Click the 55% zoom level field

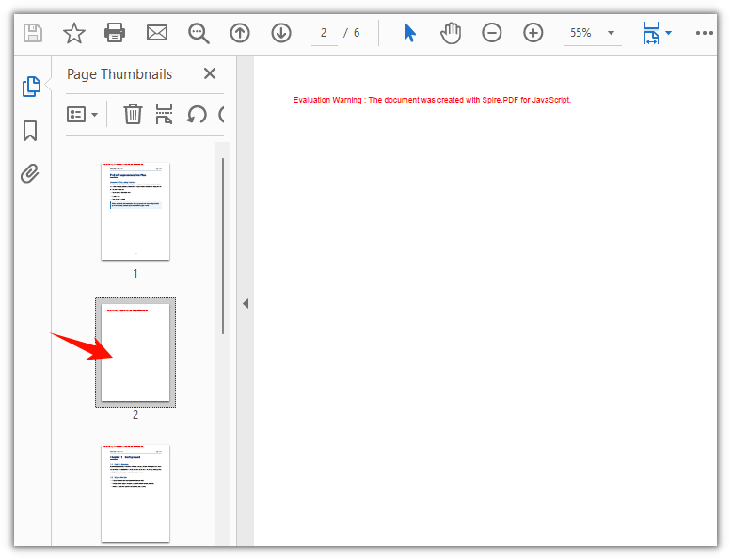point(580,33)
